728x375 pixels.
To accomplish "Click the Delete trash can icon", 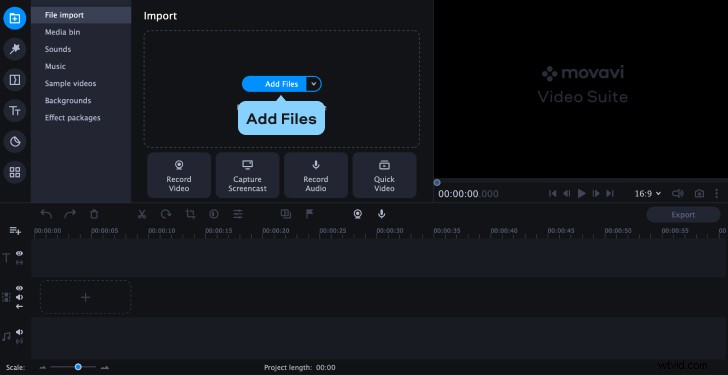I will (94, 214).
